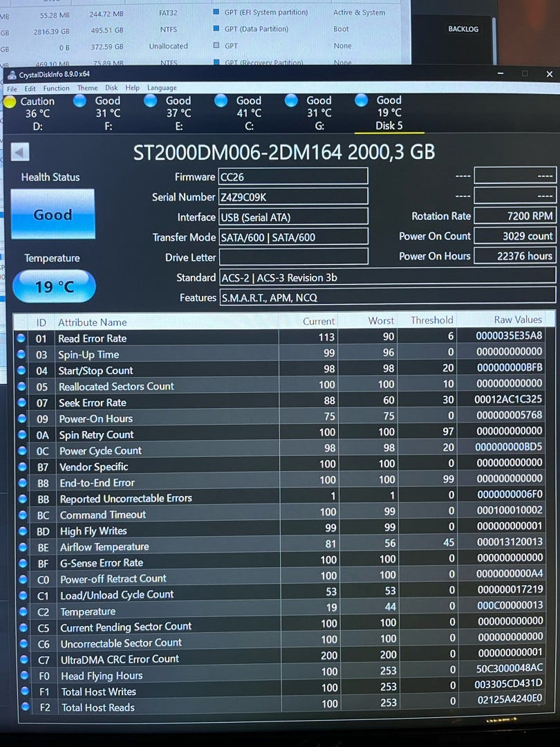Click the status icon for Spin Retry Count
Screen dimensions: 560x747
22,434
